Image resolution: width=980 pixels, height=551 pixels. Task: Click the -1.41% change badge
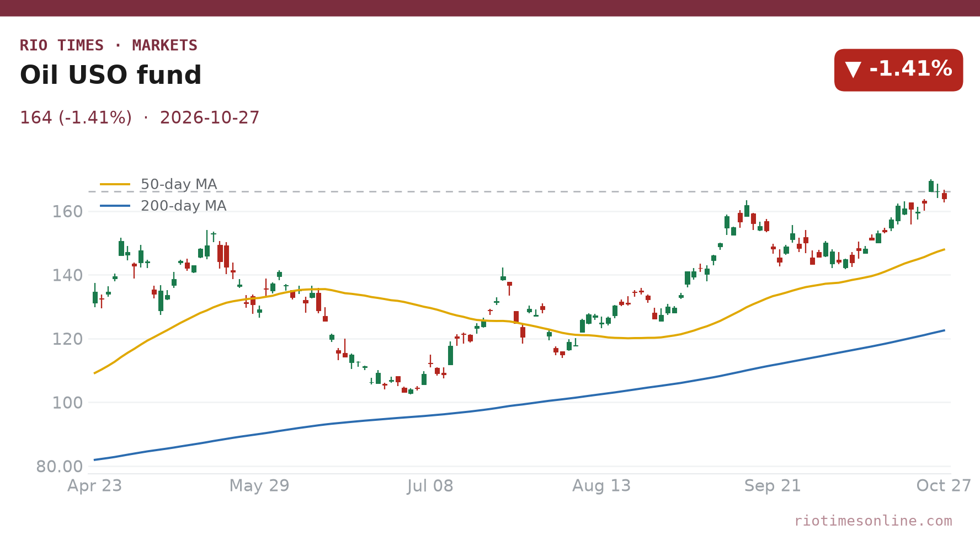(898, 70)
